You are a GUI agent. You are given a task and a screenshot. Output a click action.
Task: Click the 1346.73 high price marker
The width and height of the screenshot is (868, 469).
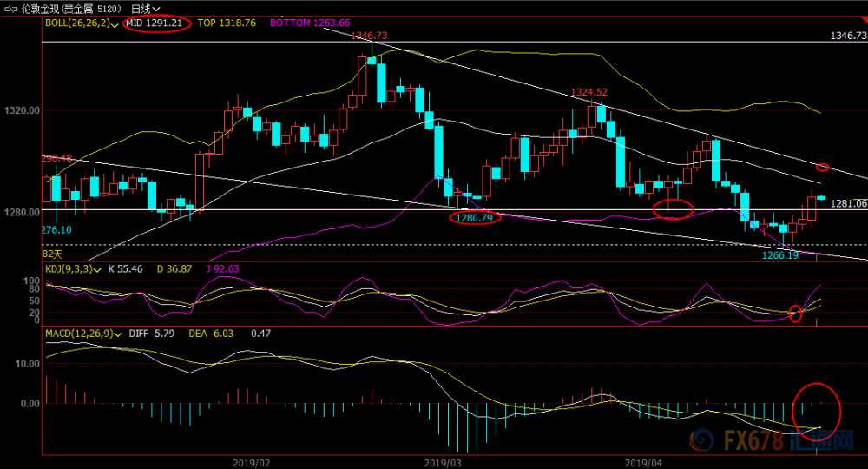tap(369, 36)
